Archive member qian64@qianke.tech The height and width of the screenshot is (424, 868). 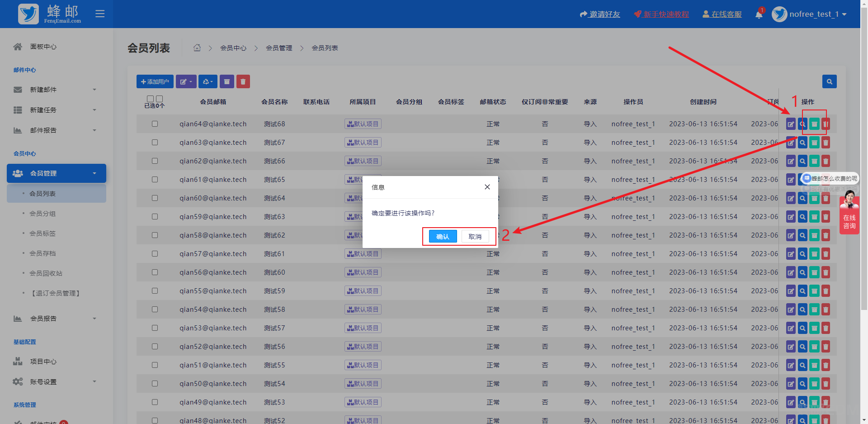814,124
